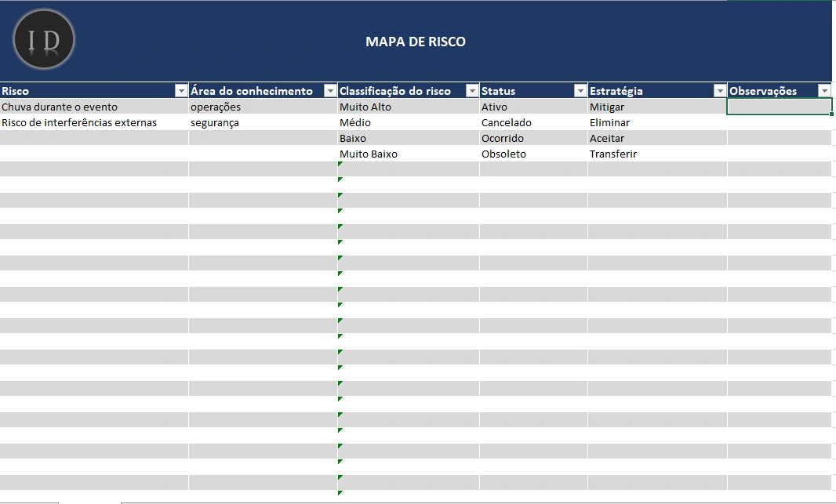Select the 'Muito Baixo' classification cell
Image resolution: width=836 pixels, height=504 pixels.
369,154
